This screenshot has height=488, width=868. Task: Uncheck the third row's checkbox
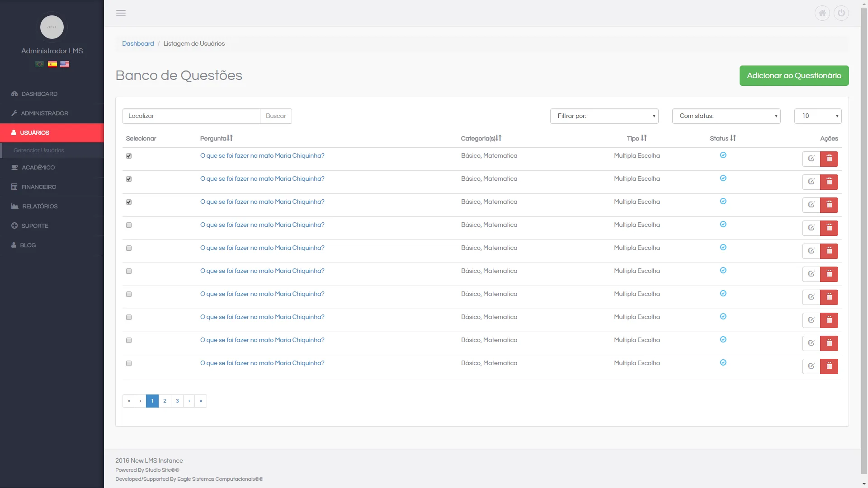(x=129, y=202)
